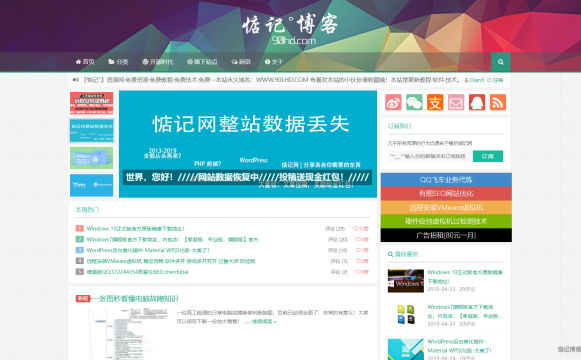
Task: Like the Windows7 hot post heart
Action: pos(362,240)
